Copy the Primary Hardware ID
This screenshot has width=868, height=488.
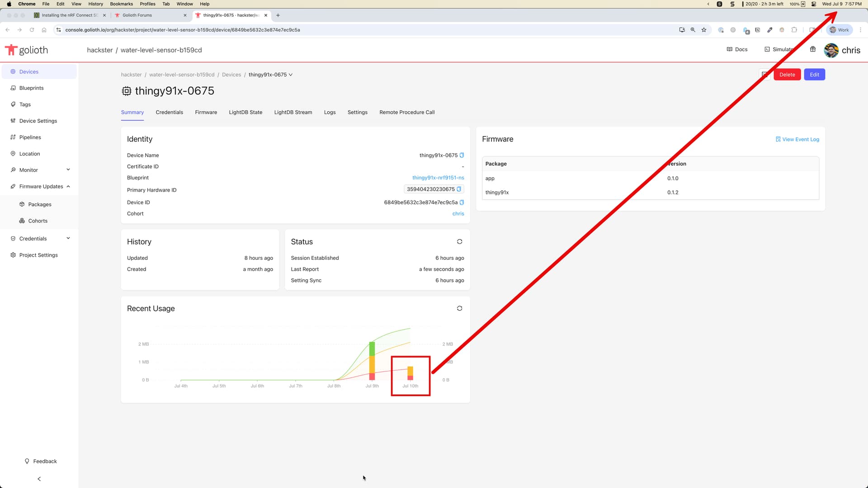click(x=459, y=189)
